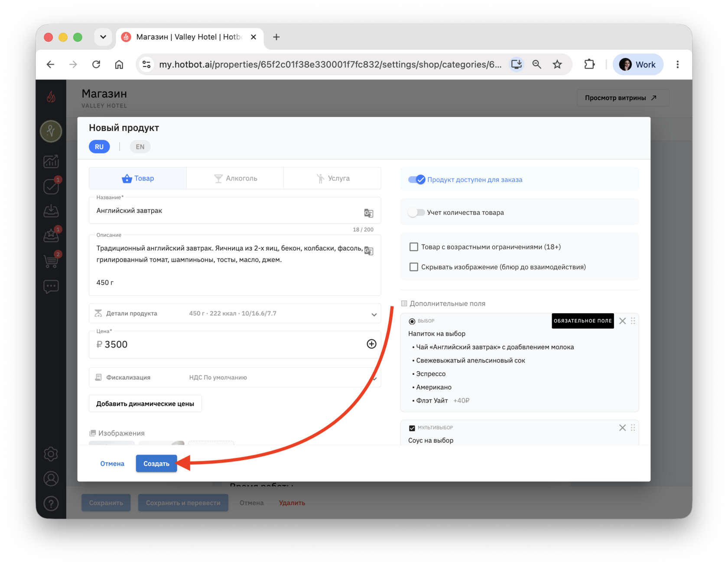Open the user profile sidebar icon
Viewport: 728px width, 566px height.
tap(51, 478)
